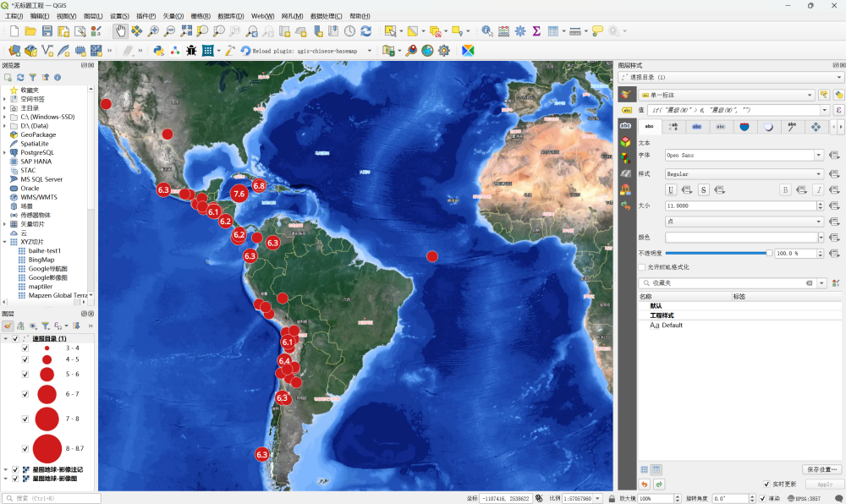
Task: Open the 图层(L) menu
Action: 93,16
